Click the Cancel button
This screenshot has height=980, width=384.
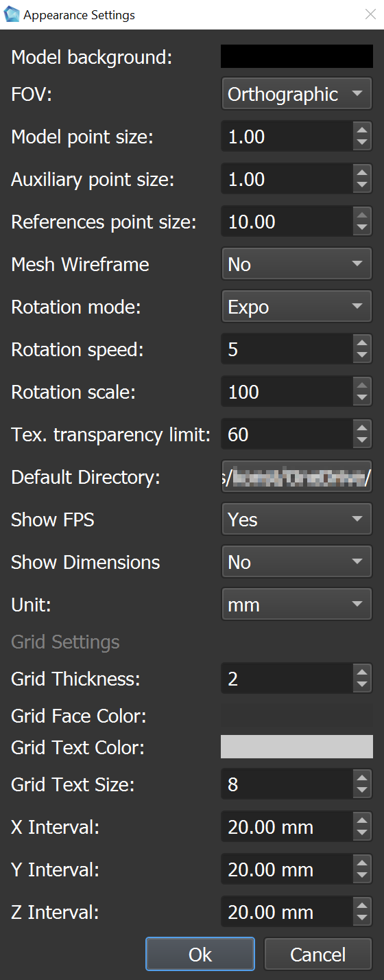coord(317,955)
